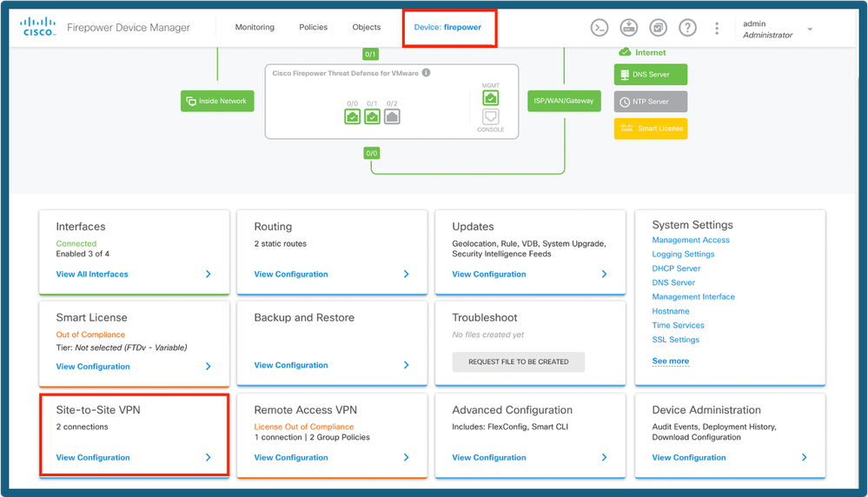Click the gray NTP Server block

(x=651, y=102)
